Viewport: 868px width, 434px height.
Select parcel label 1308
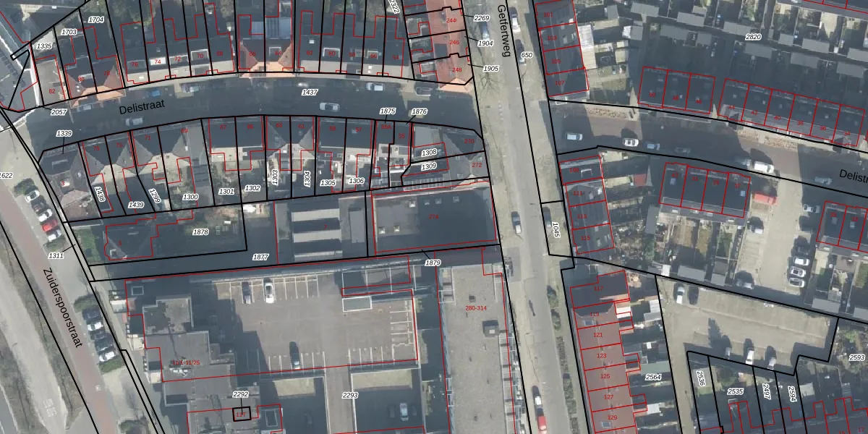tap(429, 153)
